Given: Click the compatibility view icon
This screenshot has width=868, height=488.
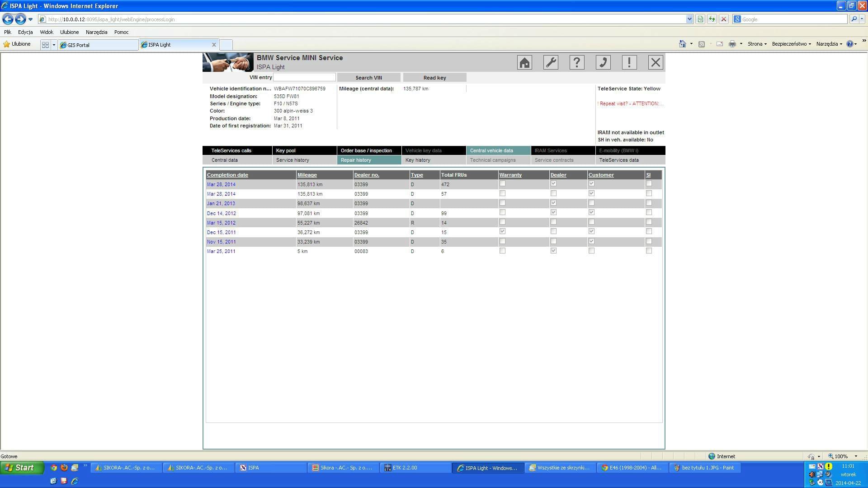Looking at the screenshot, I should point(700,19).
